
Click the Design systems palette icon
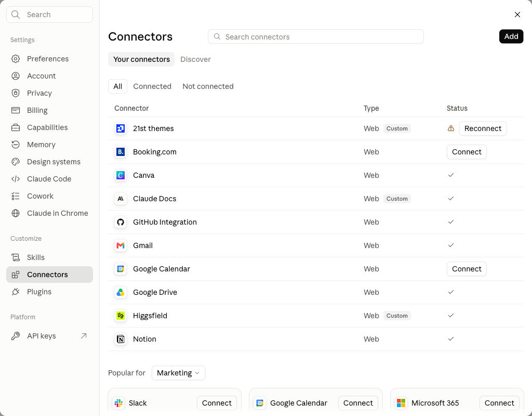[16, 162]
